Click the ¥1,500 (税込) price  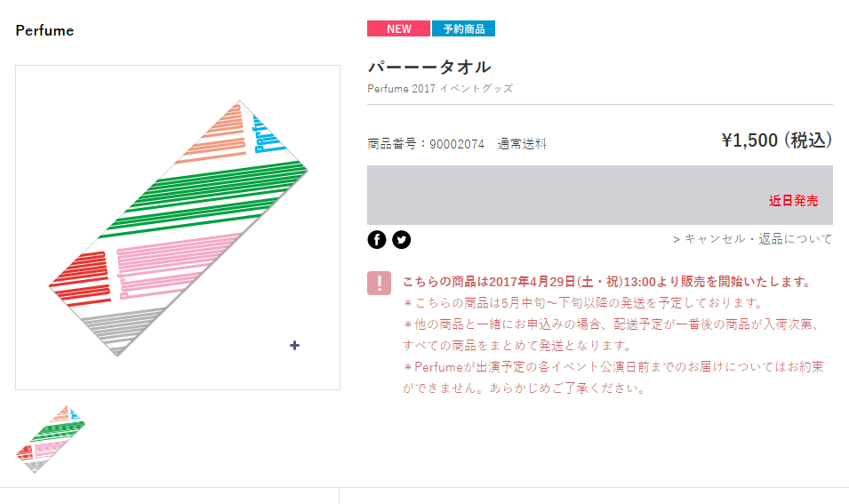click(776, 140)
